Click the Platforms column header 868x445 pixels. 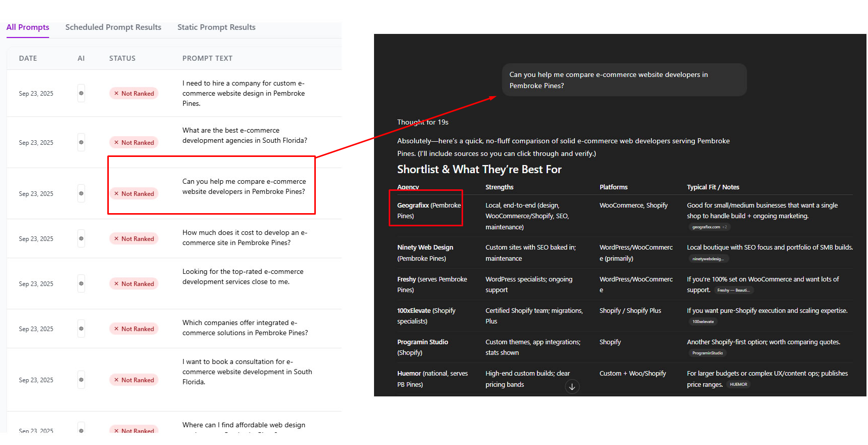coord(613,187)
